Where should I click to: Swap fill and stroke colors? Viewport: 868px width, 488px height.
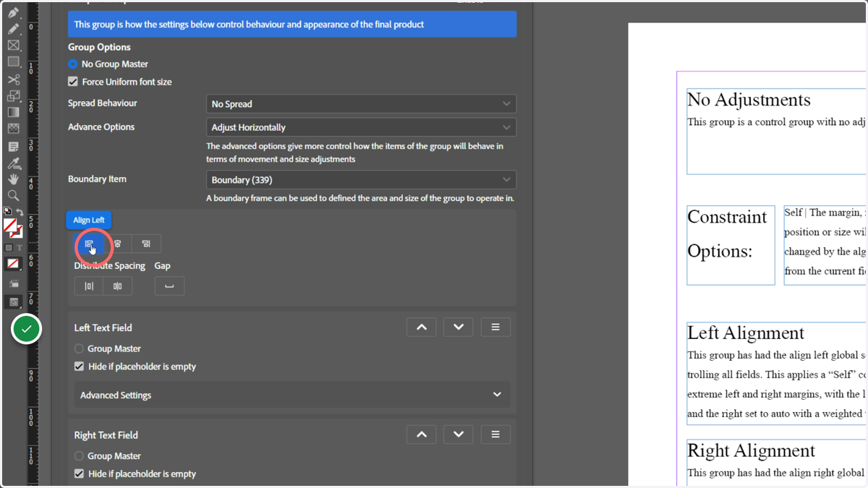pos(20,212)
